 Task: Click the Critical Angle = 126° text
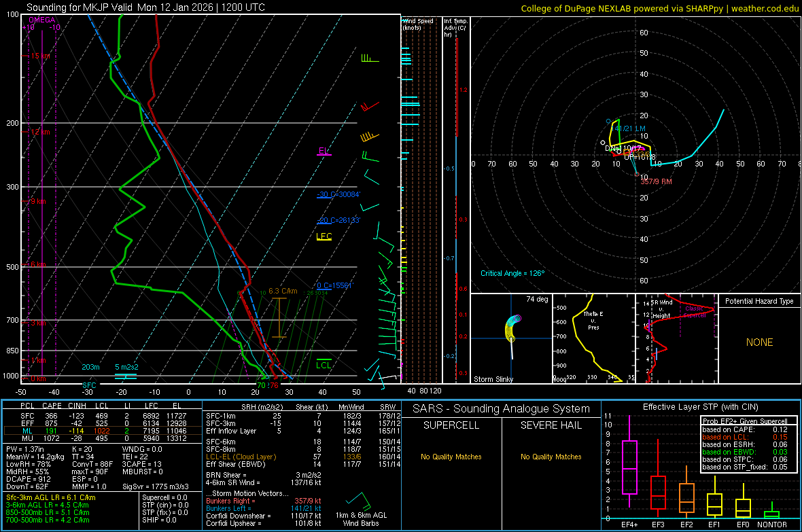pyautogui.click(x=512, y=273)
